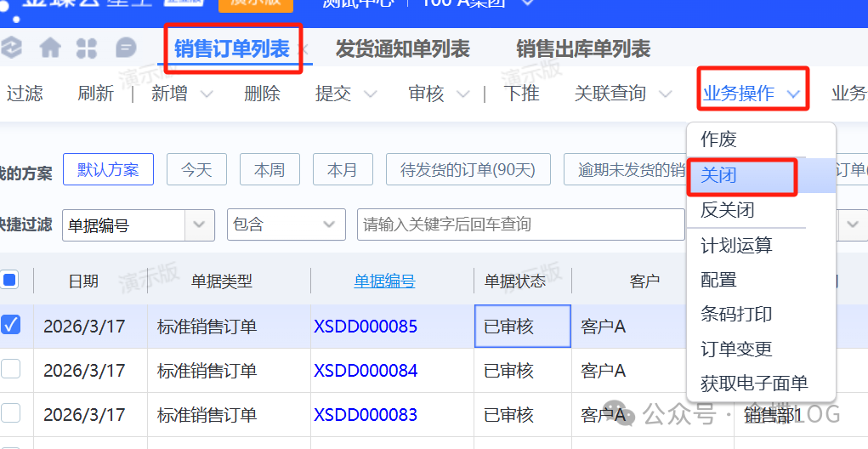
Task: Check the row checkbox for XSDD000084
Action: (10, 369)
